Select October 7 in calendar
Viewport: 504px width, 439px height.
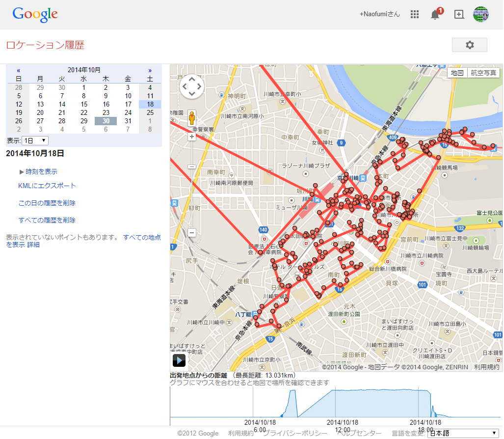point(62,96)
